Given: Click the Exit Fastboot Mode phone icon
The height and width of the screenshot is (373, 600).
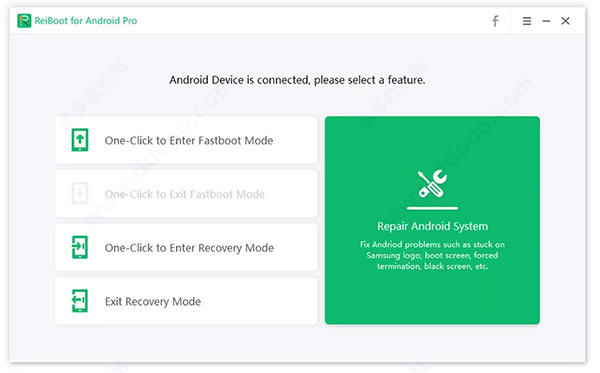Looking at the screenshot, I should [80, 194].
